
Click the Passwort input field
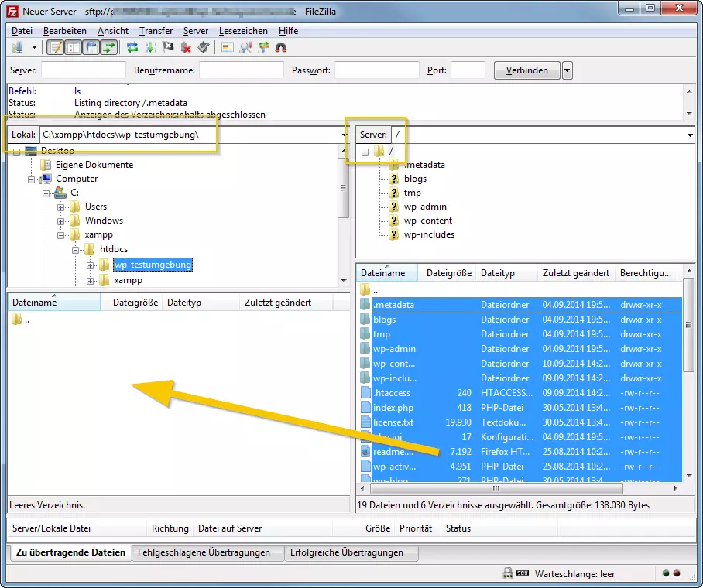tap(377, 70)
